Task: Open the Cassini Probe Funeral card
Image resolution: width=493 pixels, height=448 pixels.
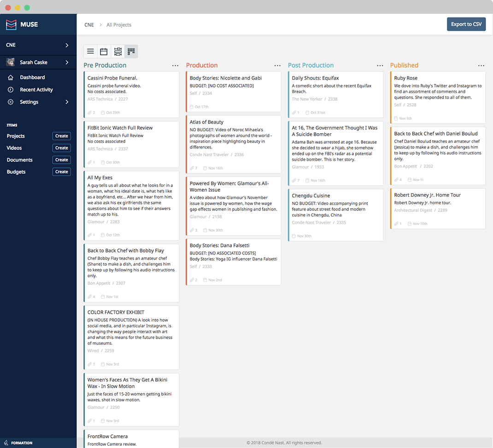Action: coord(131,94)
